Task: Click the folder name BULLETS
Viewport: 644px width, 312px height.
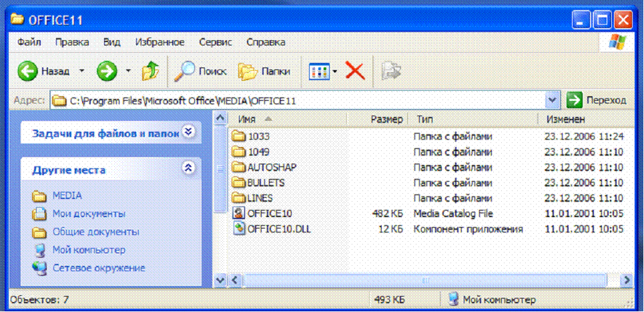Action: tap(266, 182)
